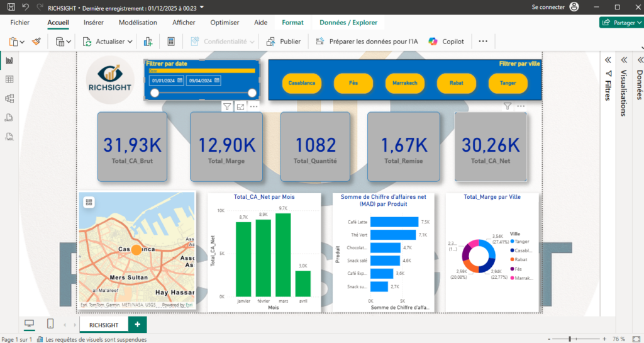Switch to mobile layout icon
This screenshot has height=343, width=644.
(x=50, y=323)
